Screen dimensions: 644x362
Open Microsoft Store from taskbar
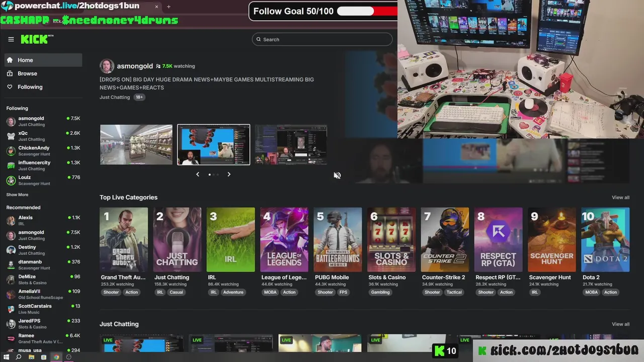click(x=44, y=357)
